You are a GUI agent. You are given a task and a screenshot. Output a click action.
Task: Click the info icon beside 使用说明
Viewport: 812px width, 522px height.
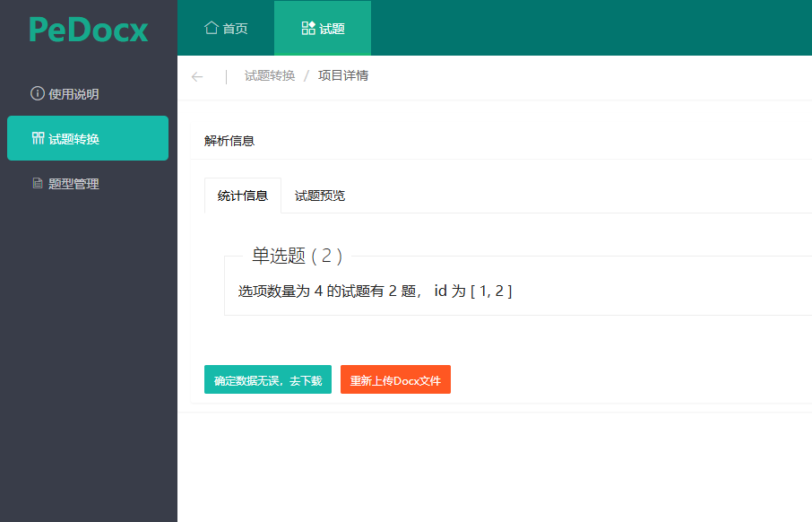click(x=38, y=93)
